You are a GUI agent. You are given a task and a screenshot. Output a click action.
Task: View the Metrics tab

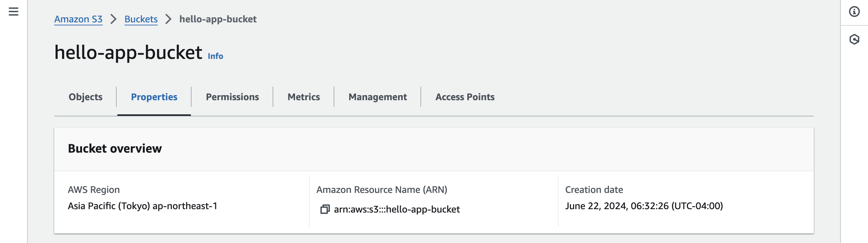(x=303, y=97)
